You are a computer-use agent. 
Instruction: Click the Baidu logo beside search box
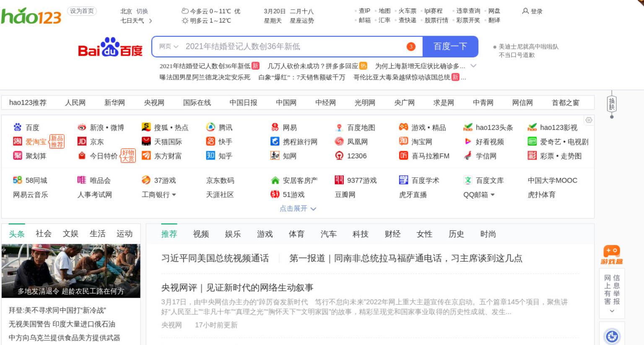tap(110, 47)
